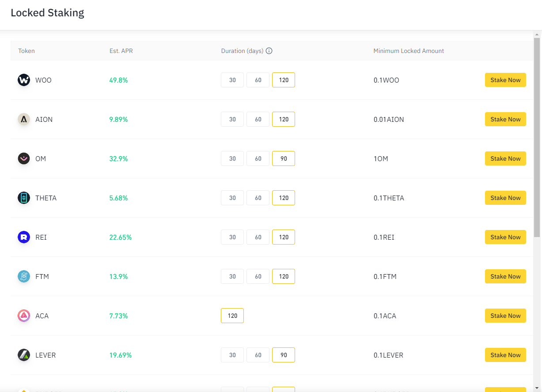Select 30-day duration for LEVER
542x392 pixels.
click(x=232, y=355)
